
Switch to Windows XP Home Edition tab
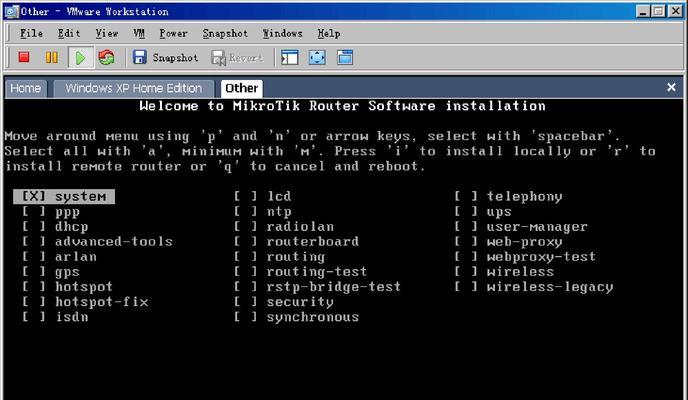pos(134,89)
